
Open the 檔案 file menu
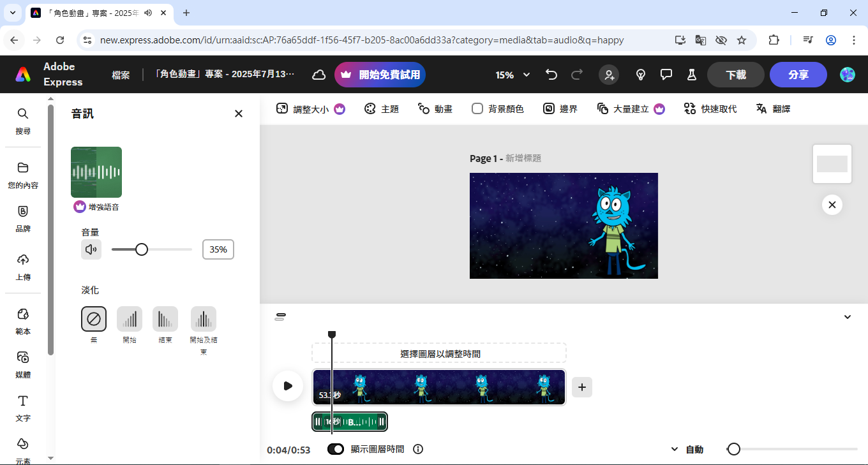point(121,75)
